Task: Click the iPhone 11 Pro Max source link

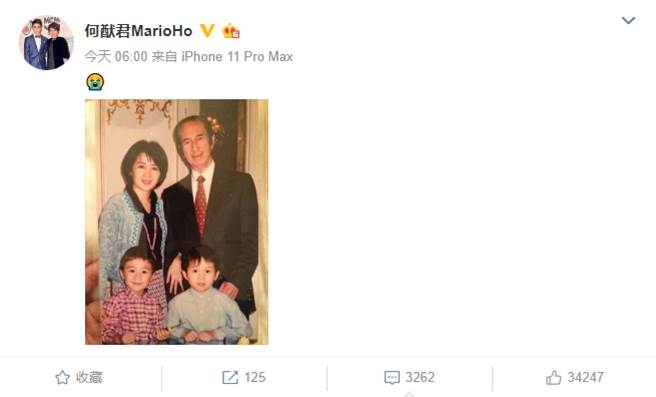Action: coord(237,56)
